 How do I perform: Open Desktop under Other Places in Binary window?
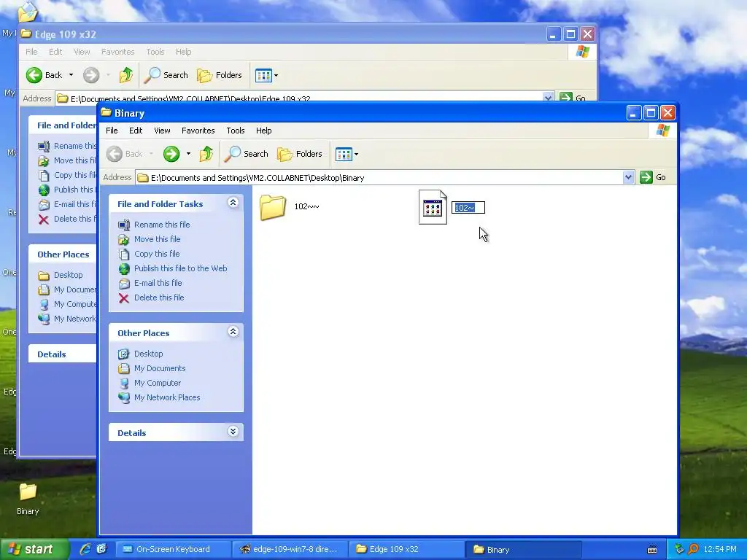point(148,354)
